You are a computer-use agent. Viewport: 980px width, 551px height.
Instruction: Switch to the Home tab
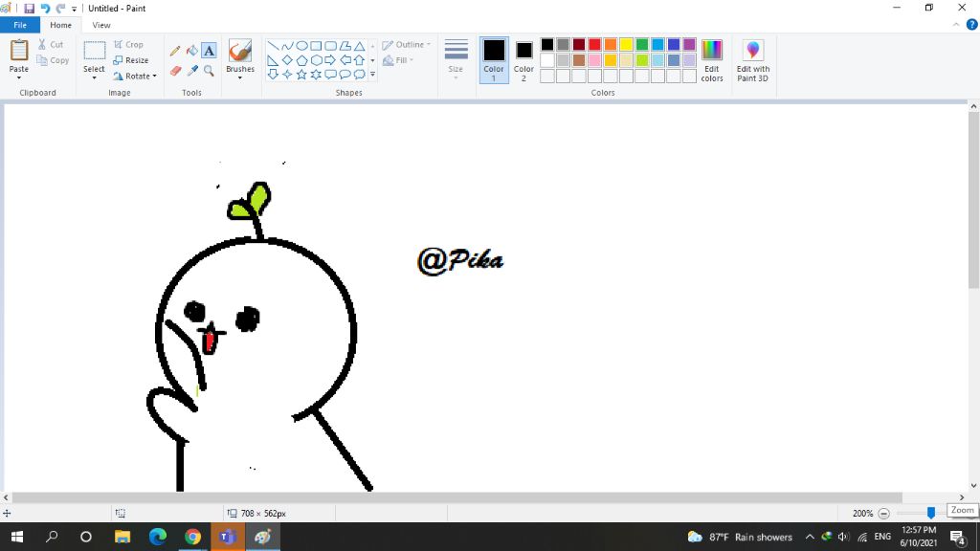[60, 25]
